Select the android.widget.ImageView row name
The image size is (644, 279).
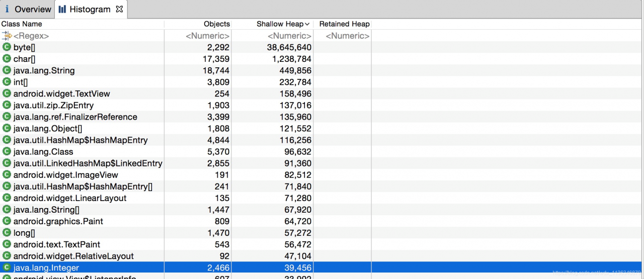tap(66, 175)
